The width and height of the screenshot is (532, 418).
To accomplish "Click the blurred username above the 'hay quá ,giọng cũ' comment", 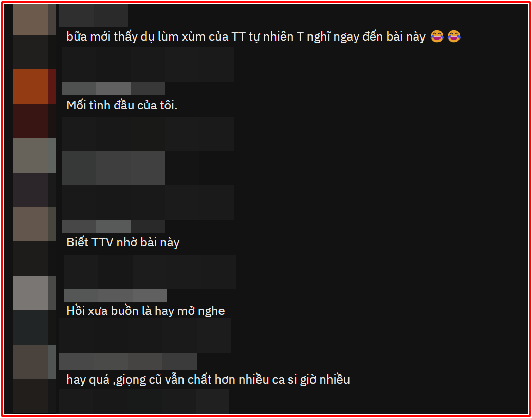I will pyautogui.click(x=128, y=361).
